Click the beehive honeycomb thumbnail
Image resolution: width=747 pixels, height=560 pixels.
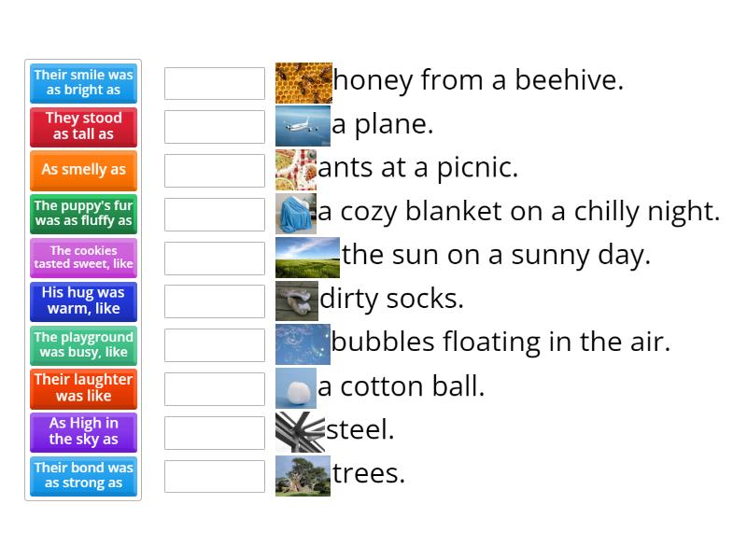pyautogui.click(x=300, y=81)
